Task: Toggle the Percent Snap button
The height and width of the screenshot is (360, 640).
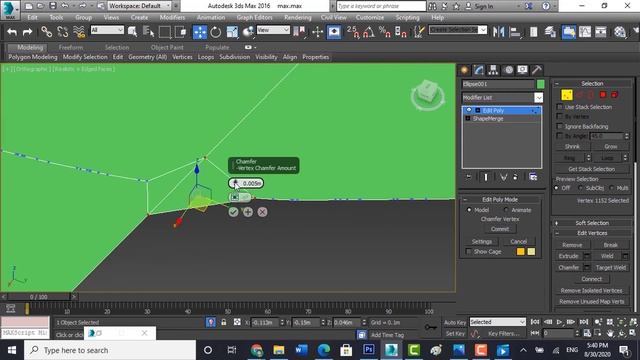Action: 384,32
